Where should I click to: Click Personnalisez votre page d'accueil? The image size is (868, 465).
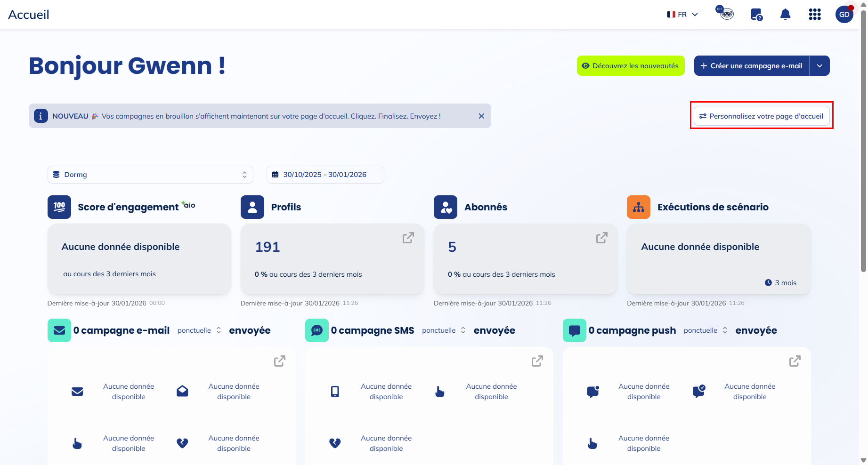762,116
